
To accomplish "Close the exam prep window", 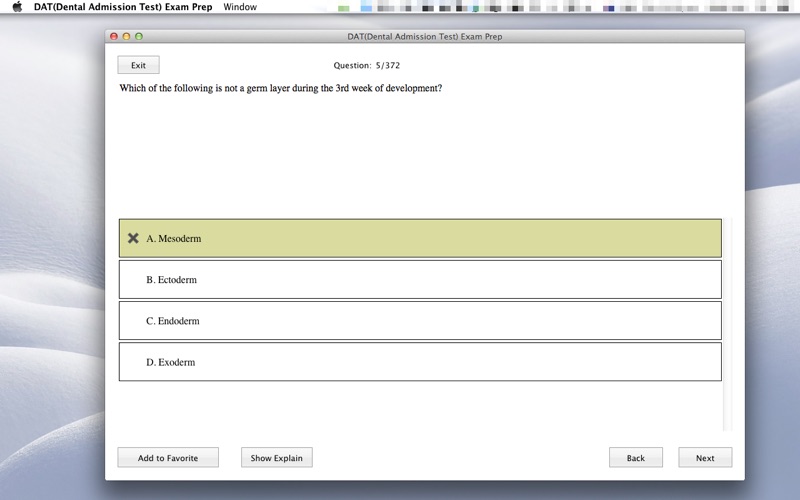I will pos(114,36).
